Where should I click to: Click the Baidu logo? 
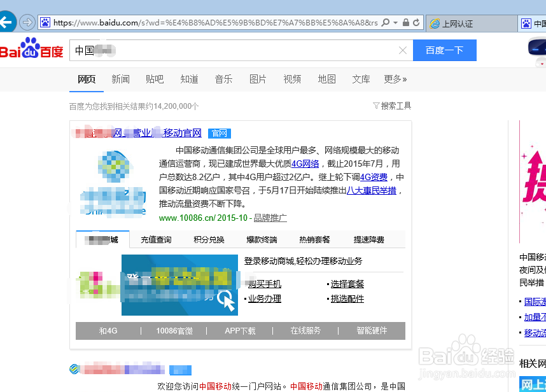click(32, 48)
